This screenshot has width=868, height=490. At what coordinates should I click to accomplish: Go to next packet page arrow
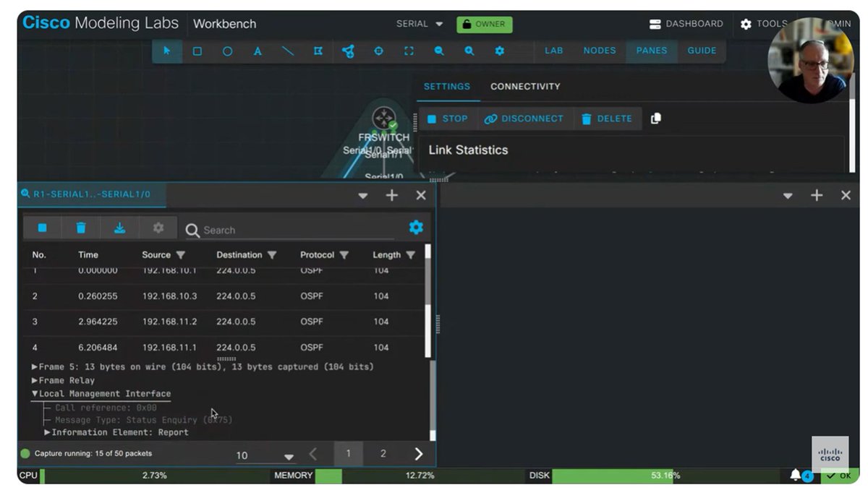[418, 454]
